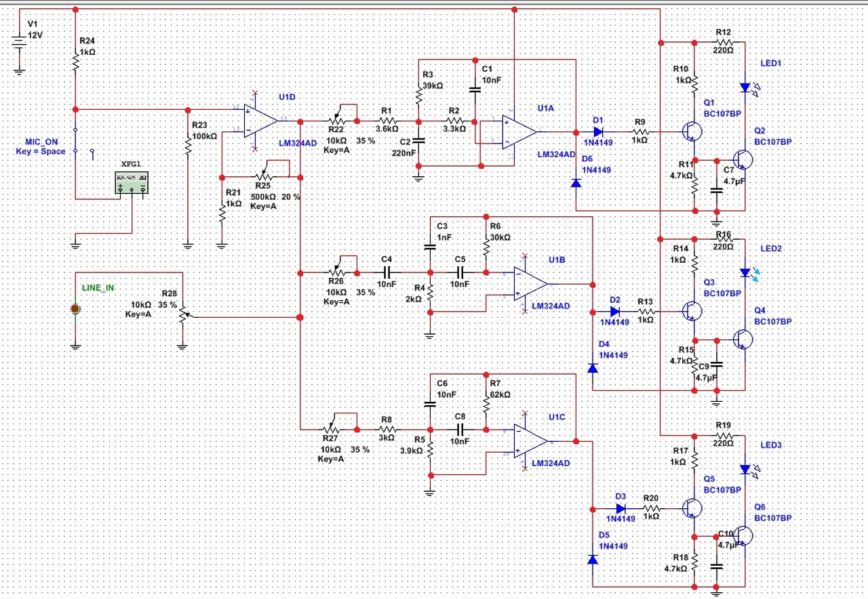Select resistor R24 zigzag symbol
Image resolution: width=868 pixels, height=599 pixels.
point(75,62)
